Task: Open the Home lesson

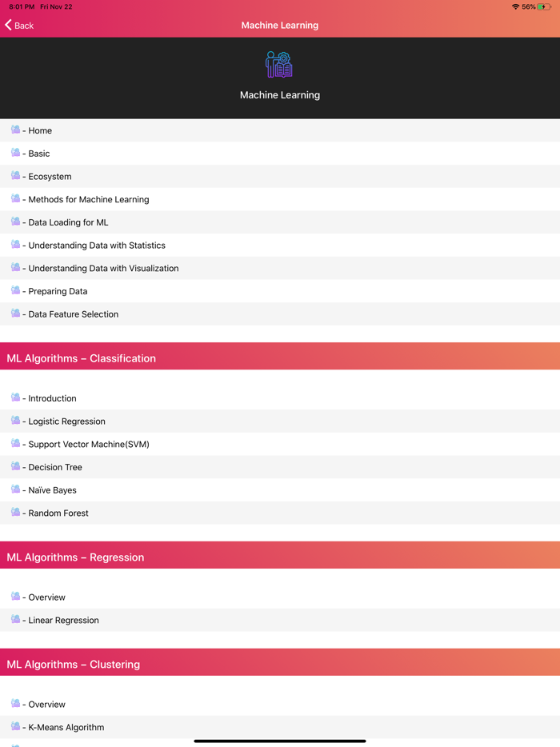Action: tap(280, 130)
